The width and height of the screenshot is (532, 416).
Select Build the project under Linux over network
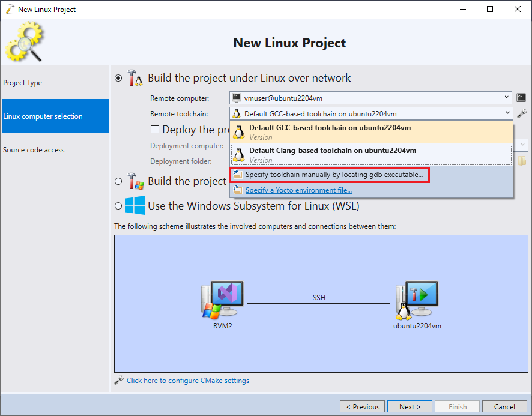118,78
